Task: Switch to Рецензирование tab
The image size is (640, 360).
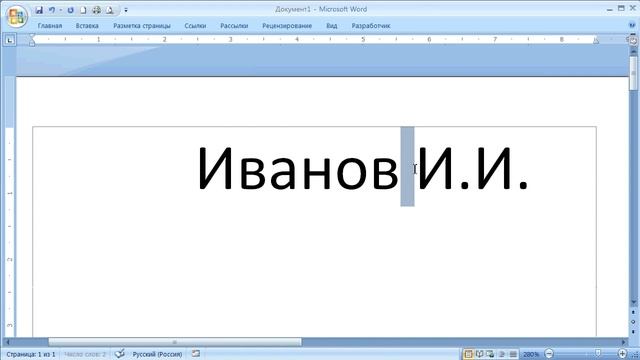Action: coord(287,26)
